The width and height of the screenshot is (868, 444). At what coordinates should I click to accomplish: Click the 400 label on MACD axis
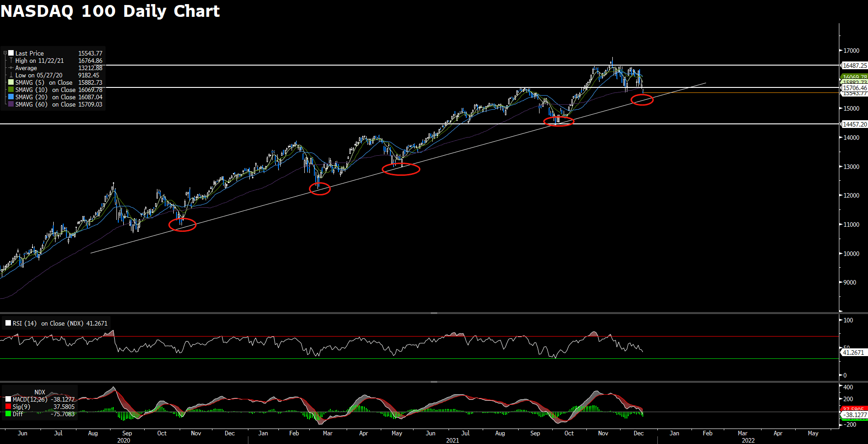coord(848,387)
